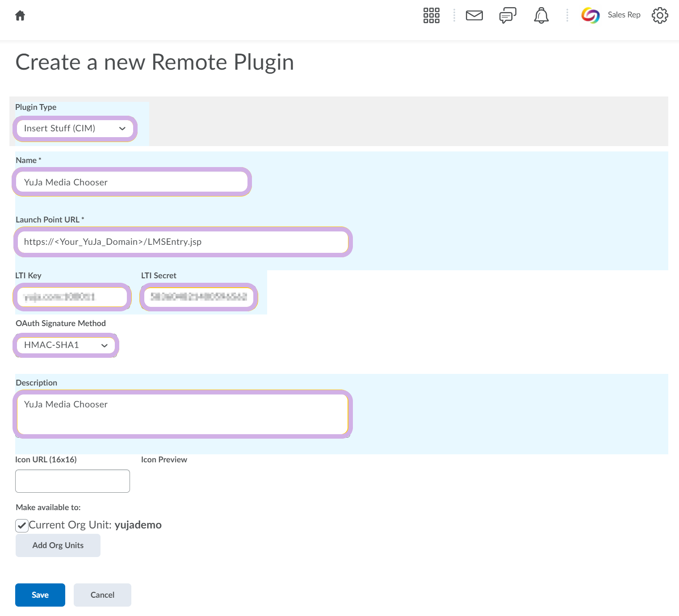Click the LTI Secret label

tap(159, 276)
